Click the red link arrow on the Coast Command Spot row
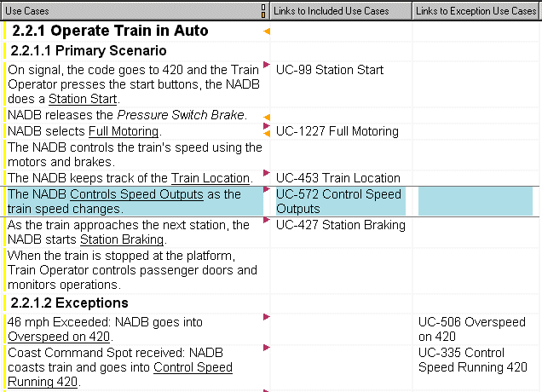 click(266, 348)
